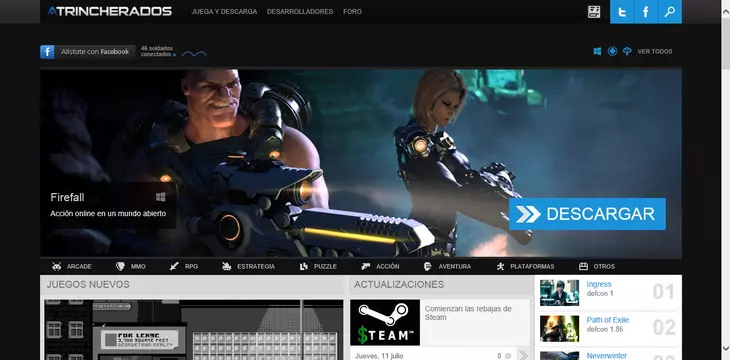Click the Arcade category invader icon
This screenshot has height=360, width=730.
pyautogui.click(x=57, y=266)
